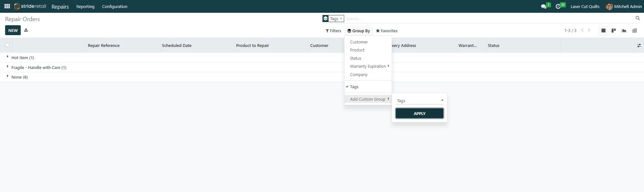Open the conversations messages icon

[x=544, y=6]
